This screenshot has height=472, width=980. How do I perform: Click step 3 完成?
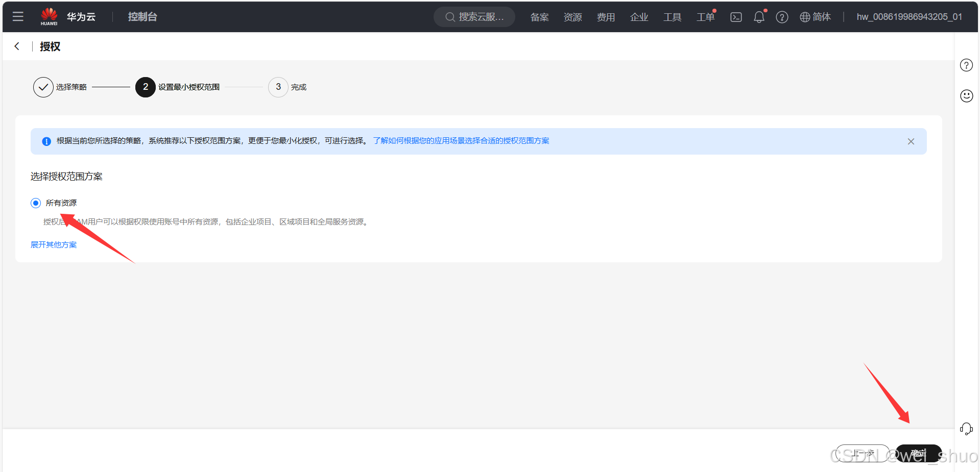[x=288, y=87]
